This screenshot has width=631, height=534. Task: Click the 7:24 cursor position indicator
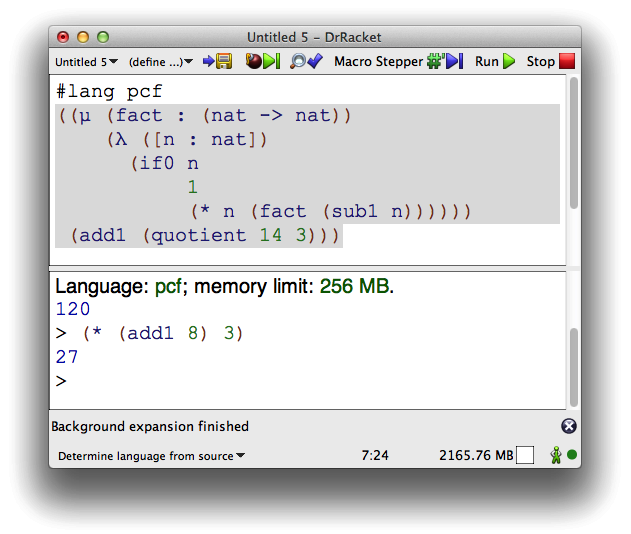click(375, 456)
